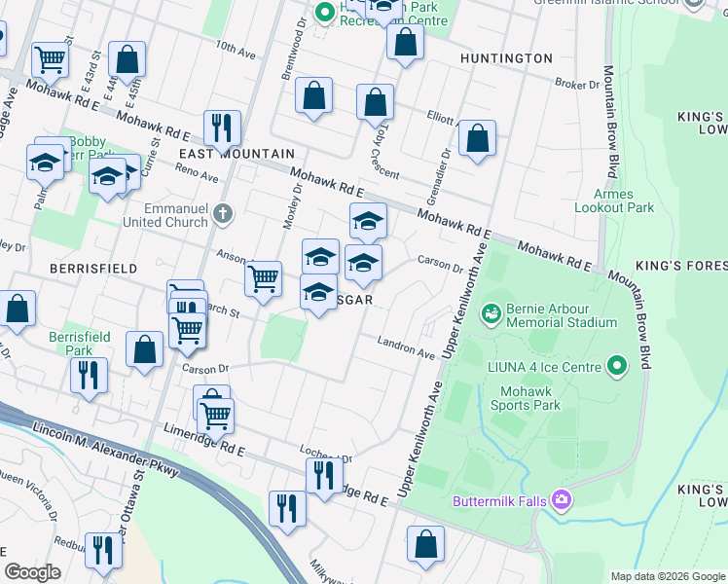
Task: Click the Google logo link
Action: tap(33, 573)
